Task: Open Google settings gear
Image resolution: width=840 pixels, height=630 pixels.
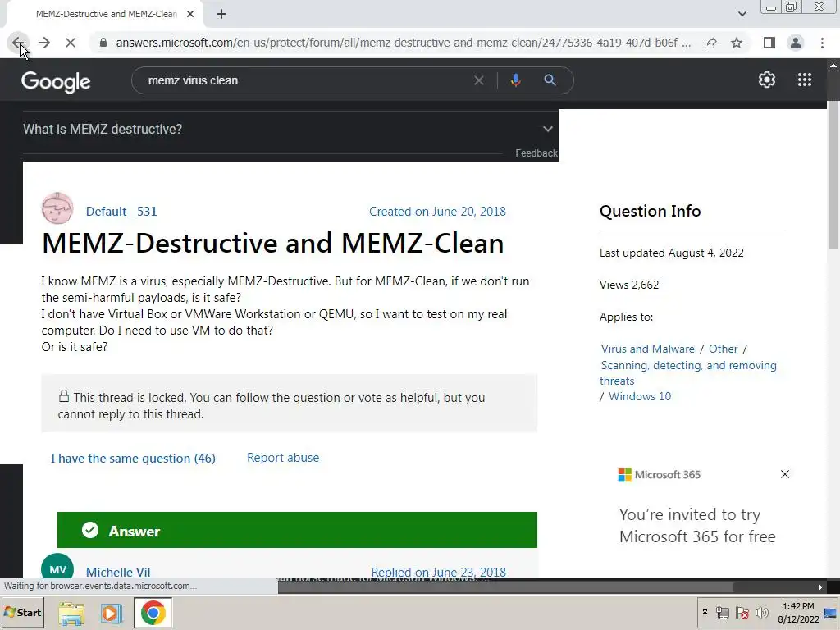Action: coord(767,80)
